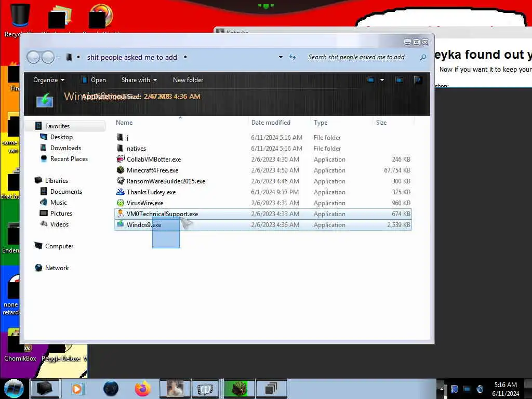Click the Explorer window taskbar button
Viewport: 532px width, 399px height.
point(45,389)
